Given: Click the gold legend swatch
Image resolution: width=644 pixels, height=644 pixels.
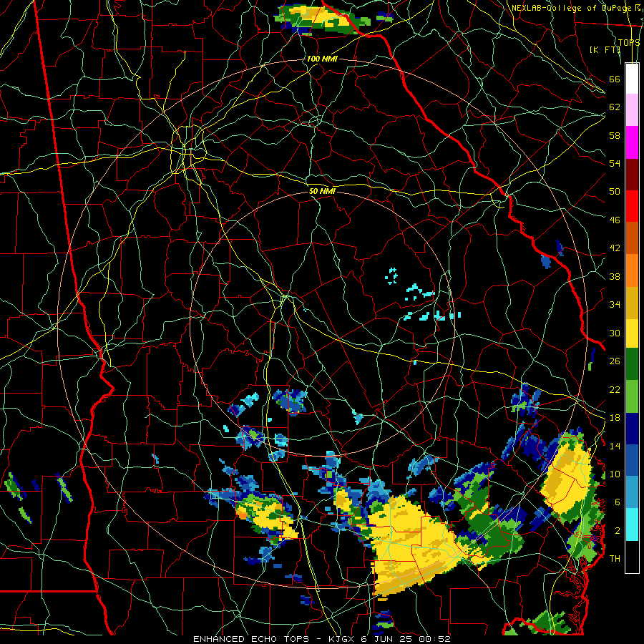Looking at the screenshot, I should coord(632,303).
